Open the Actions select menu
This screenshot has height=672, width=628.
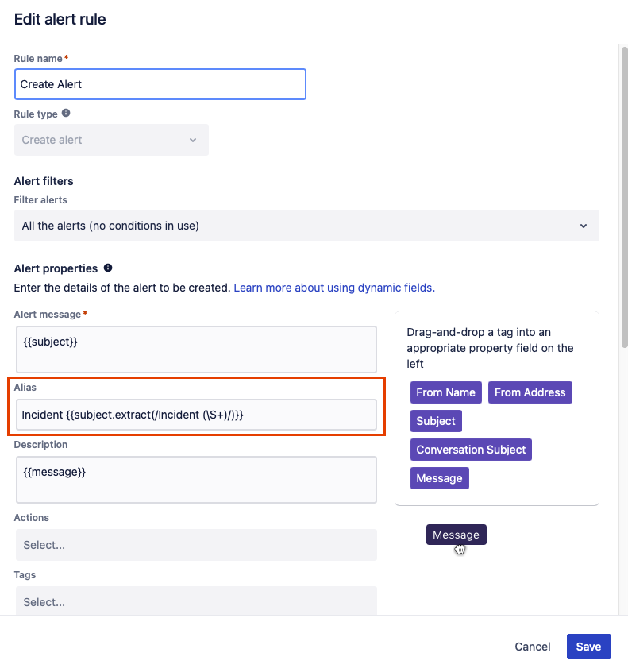(195, 545)
